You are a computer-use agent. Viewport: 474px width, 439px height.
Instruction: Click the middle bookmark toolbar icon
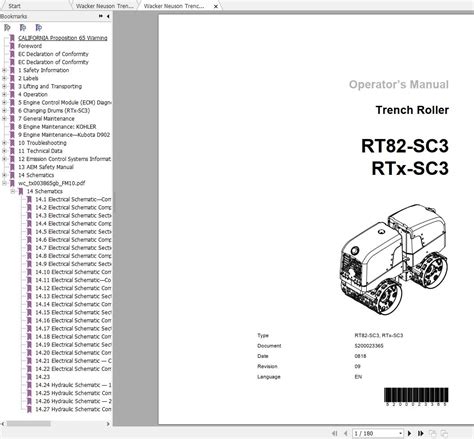coord(23,28)
